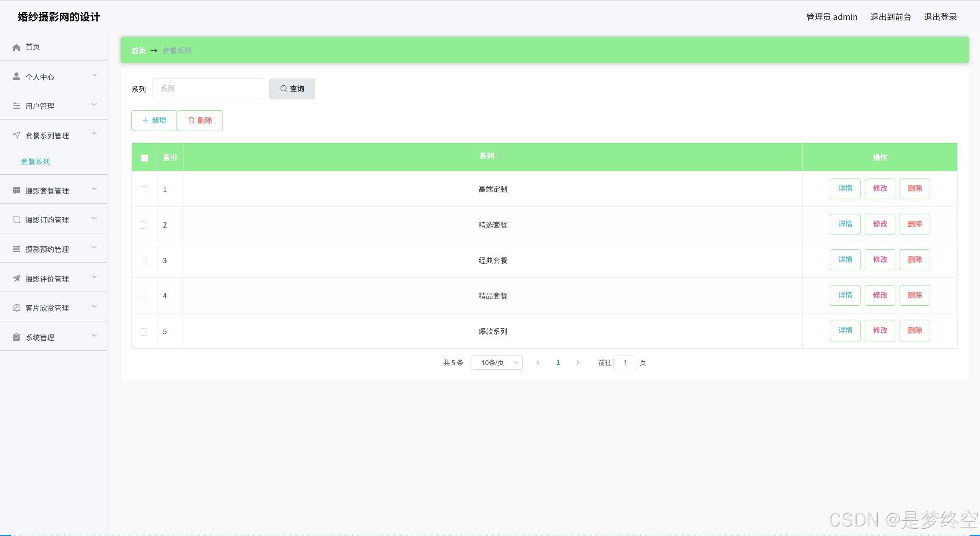
Task: Click the 系列 search input field
Action: point(208,89)
